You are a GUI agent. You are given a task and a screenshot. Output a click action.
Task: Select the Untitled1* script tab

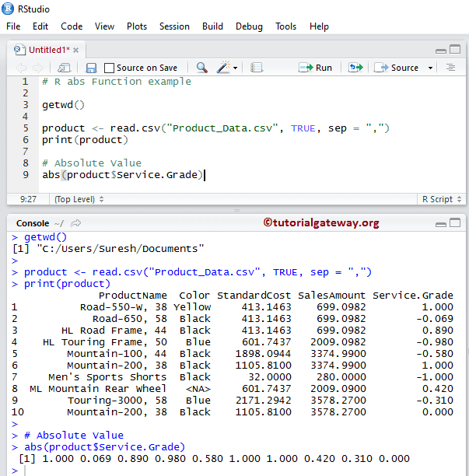tap(46, 50)
